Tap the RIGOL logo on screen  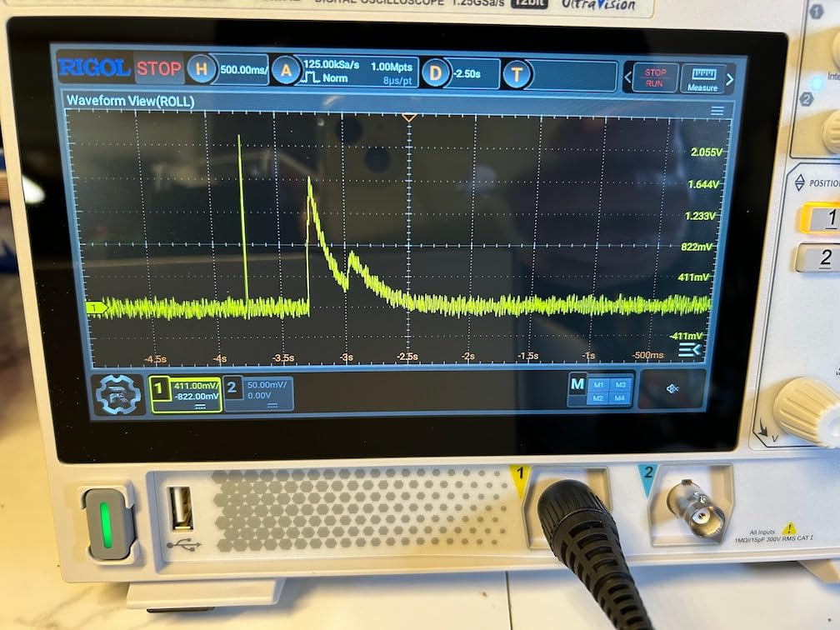pos(94,67)
